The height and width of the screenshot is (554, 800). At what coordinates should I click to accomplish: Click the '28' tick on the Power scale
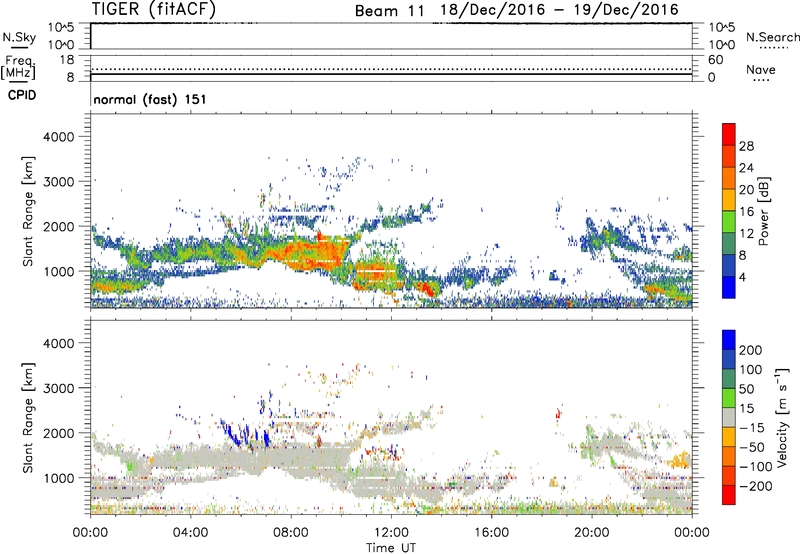coord(746,146)
